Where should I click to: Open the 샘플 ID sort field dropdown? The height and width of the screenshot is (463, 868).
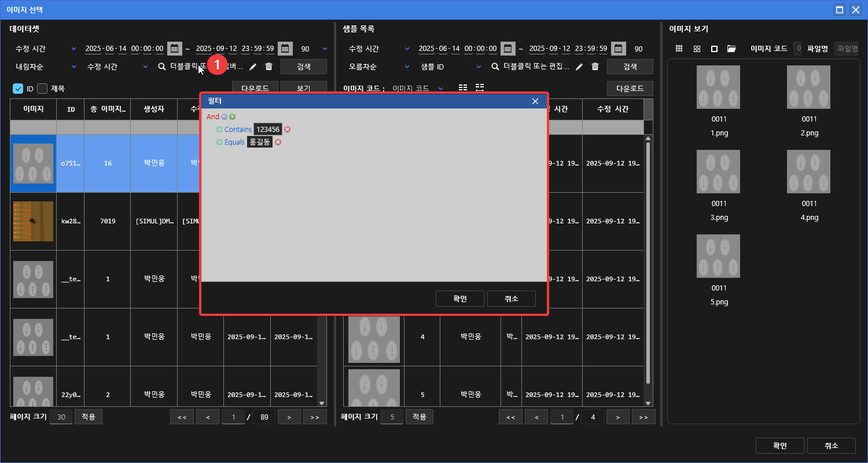(479, 67)
